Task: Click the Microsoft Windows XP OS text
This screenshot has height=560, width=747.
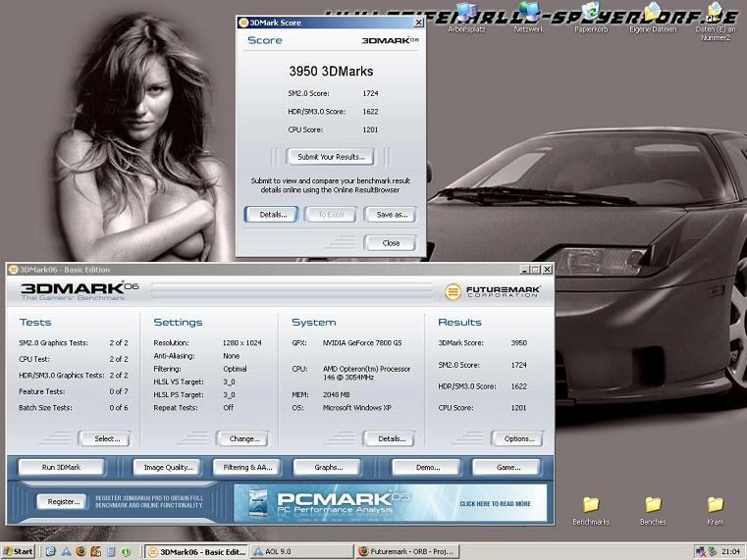Action: [357, 408]
